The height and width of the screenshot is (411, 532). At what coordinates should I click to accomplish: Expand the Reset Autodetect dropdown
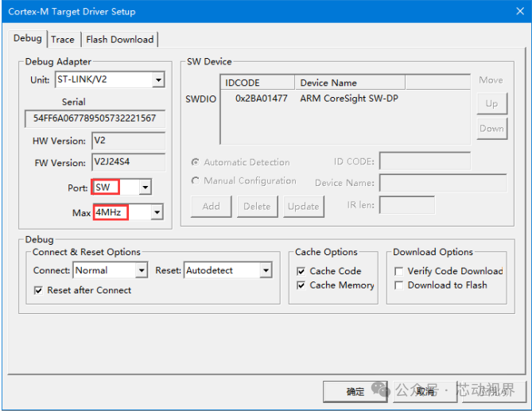(266, 270)
